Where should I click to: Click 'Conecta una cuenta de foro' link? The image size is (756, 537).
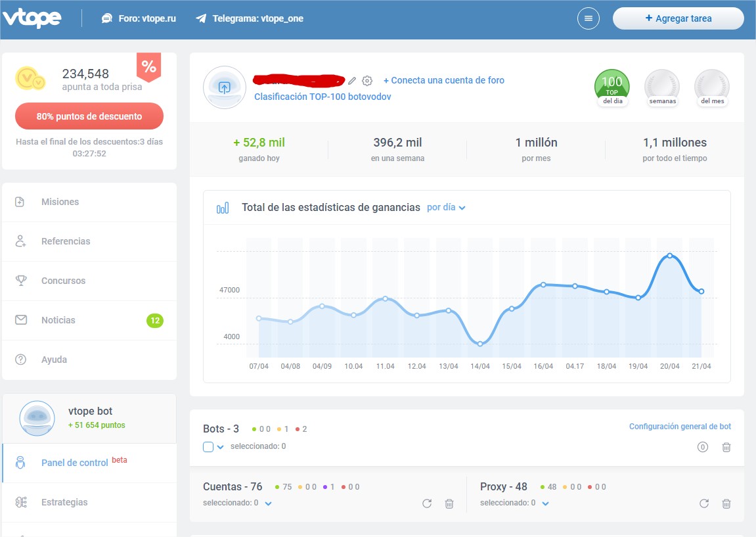tap(444, 80)
